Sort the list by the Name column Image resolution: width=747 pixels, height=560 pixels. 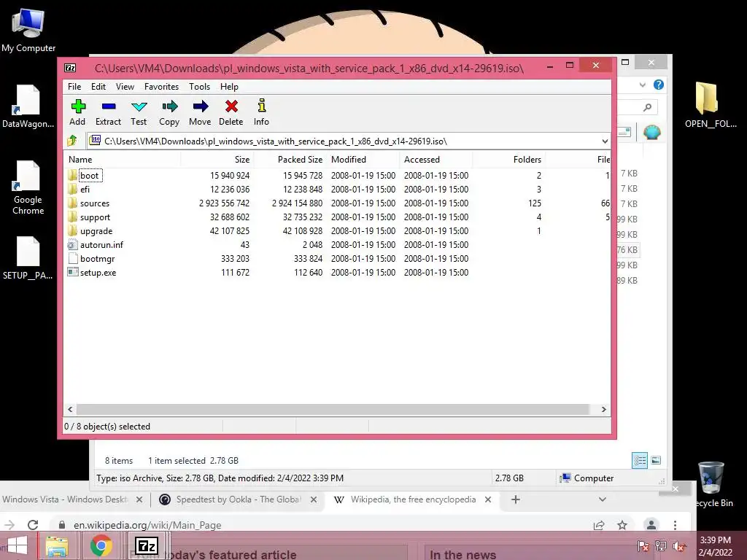pyautogui.click(x=123, y=160)
